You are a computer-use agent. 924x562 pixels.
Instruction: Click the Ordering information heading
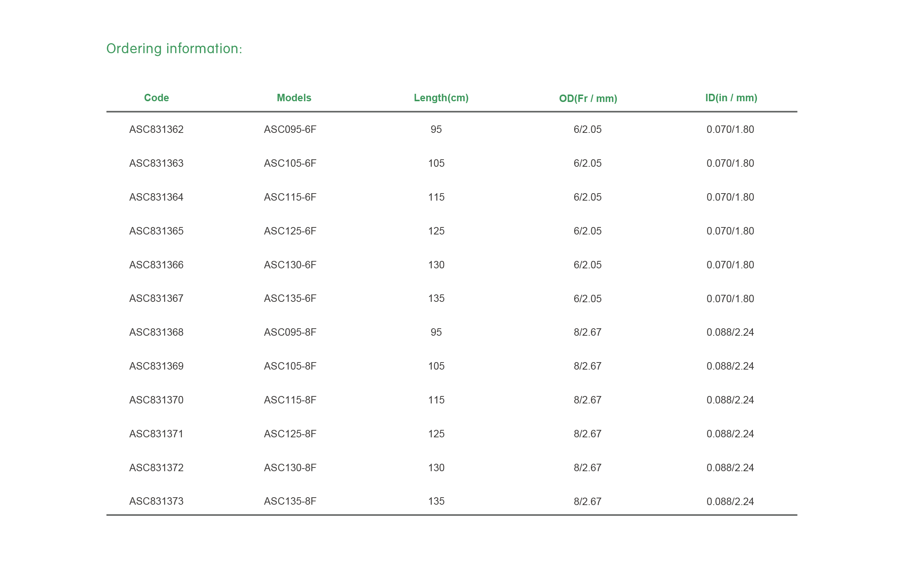coord(174,49)
